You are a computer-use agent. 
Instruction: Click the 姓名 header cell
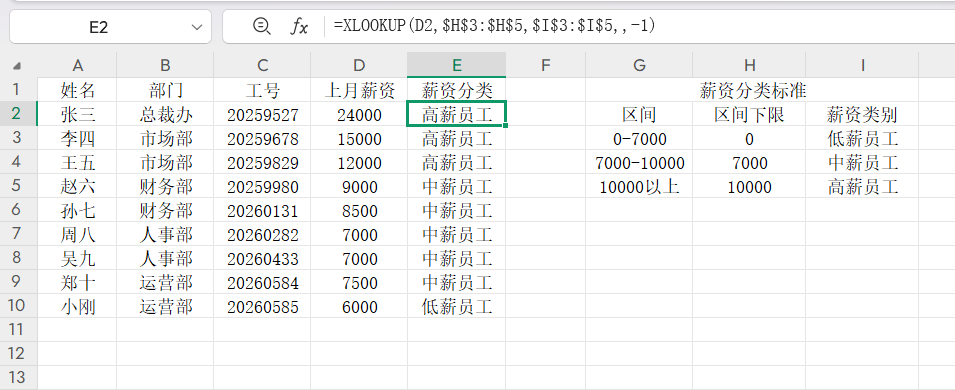pos(77,90)
